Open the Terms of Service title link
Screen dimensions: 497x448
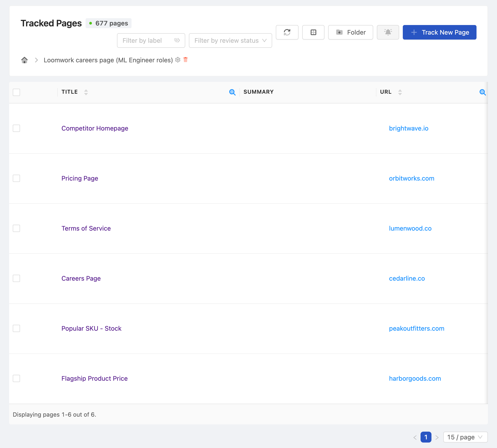(86, 228)
